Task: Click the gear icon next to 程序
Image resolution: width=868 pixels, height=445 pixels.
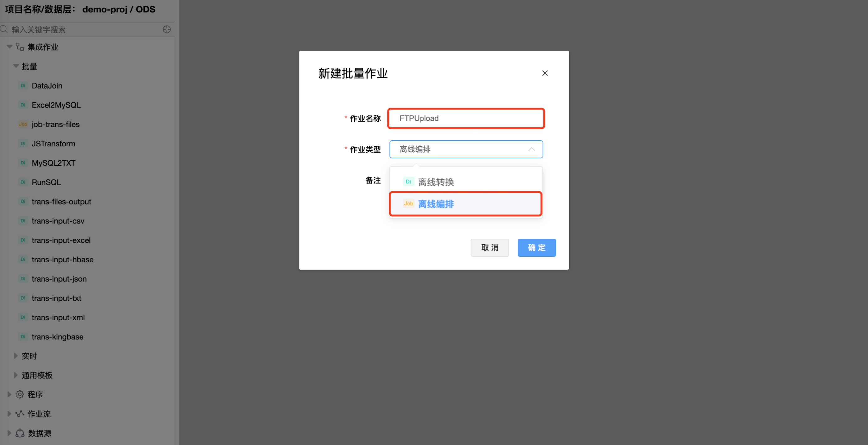Action: pos(20,394)
